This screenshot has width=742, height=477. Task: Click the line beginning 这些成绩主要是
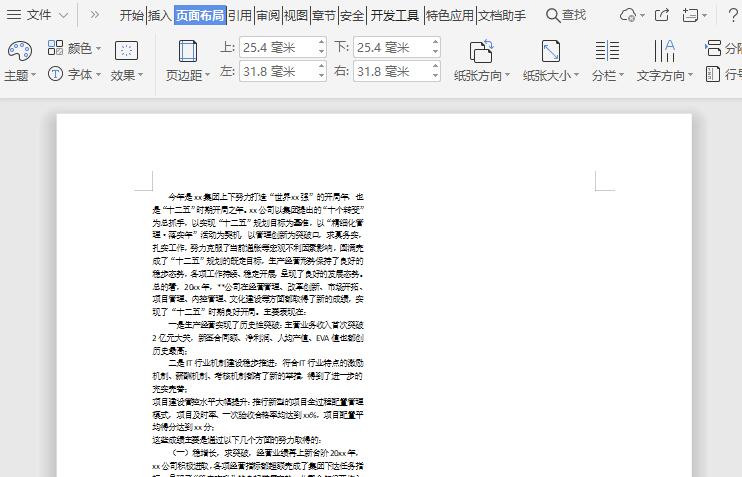pyautogui.click(x=237, y=440)
